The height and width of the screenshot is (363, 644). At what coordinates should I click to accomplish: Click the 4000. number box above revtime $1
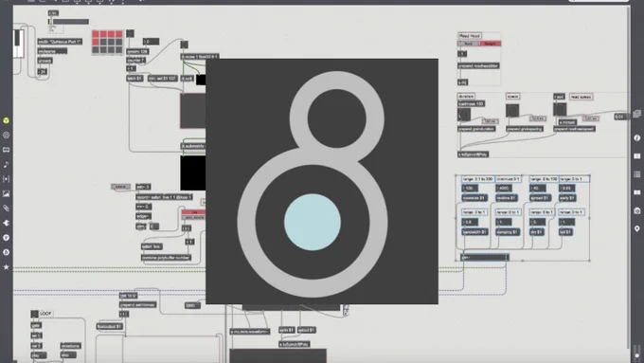pyautogui.click(x=504, y=189)
